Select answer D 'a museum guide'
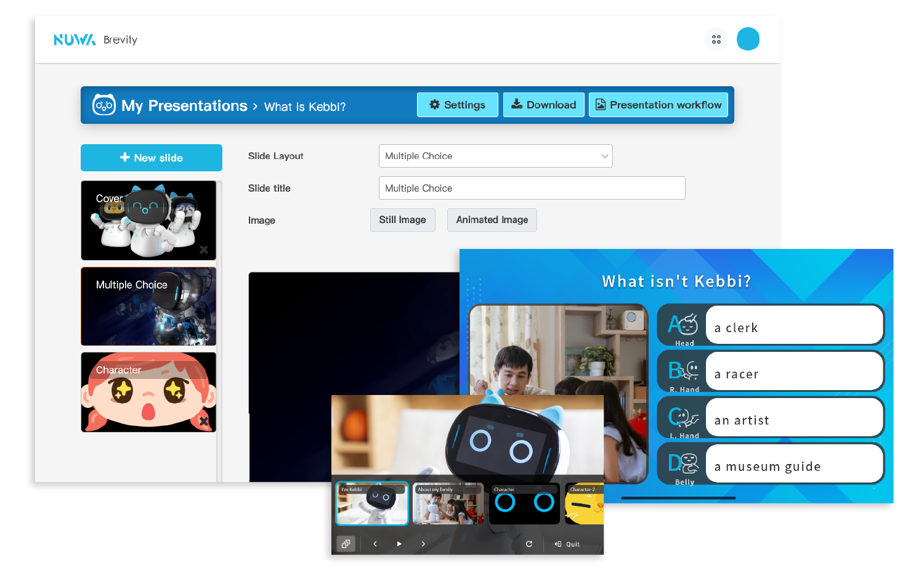This screenshot has width=924, height=578. [795, 463]
